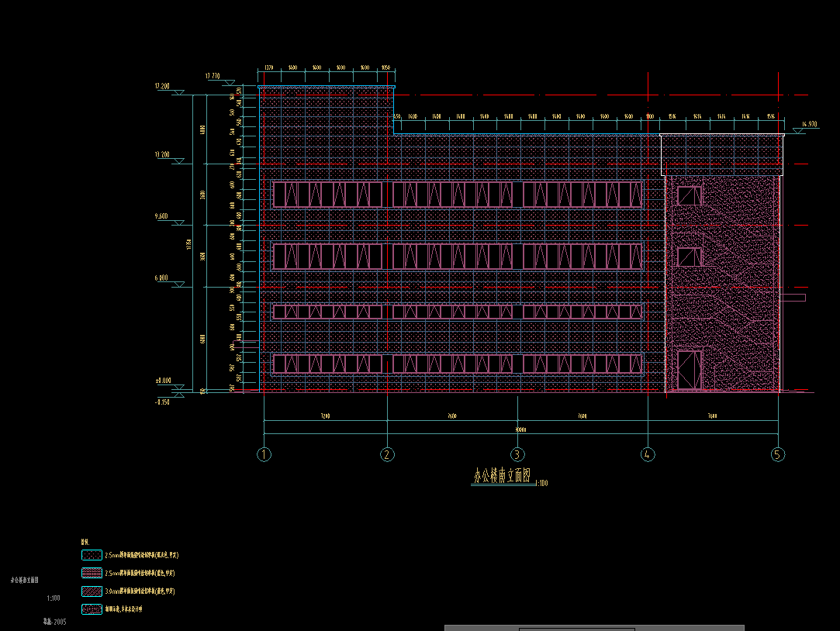Click the 6.000 elevation level marker

pos(179,284)
